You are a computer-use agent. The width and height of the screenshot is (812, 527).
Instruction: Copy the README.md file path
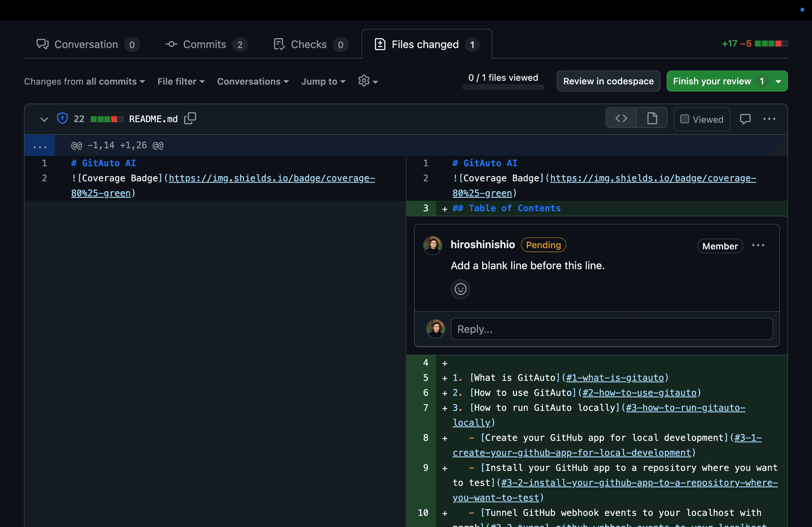click(x=190, y=118)
